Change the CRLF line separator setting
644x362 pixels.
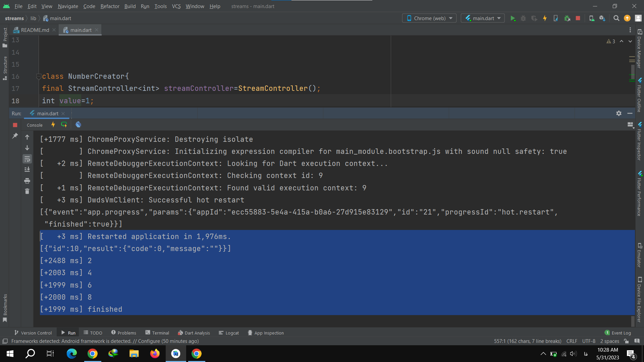coord(572,341)
